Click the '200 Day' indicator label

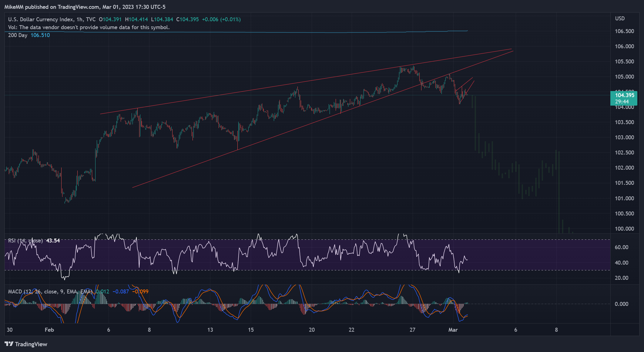18,35
